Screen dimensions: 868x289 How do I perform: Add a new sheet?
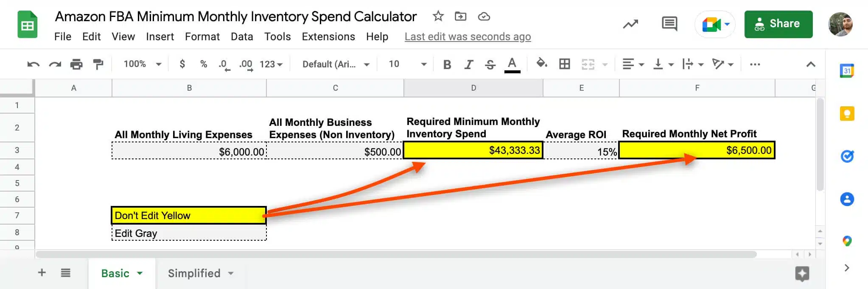point(42,272)
